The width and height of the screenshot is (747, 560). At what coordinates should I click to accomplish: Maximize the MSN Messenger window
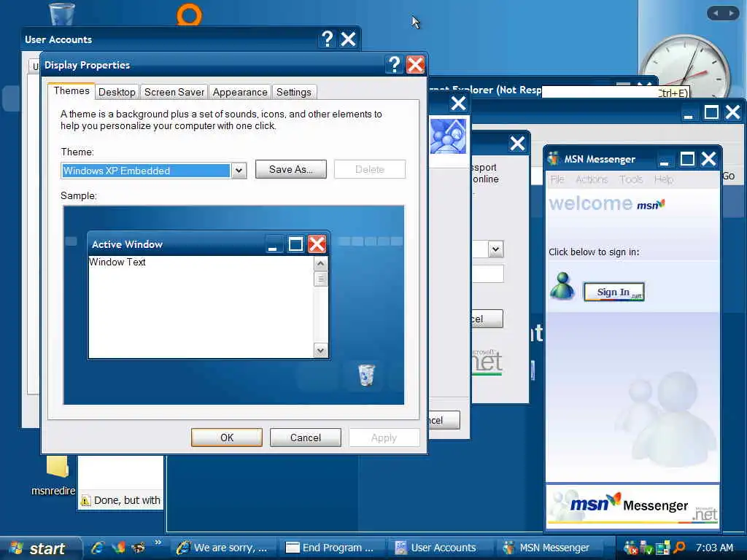tap(687, 158)
